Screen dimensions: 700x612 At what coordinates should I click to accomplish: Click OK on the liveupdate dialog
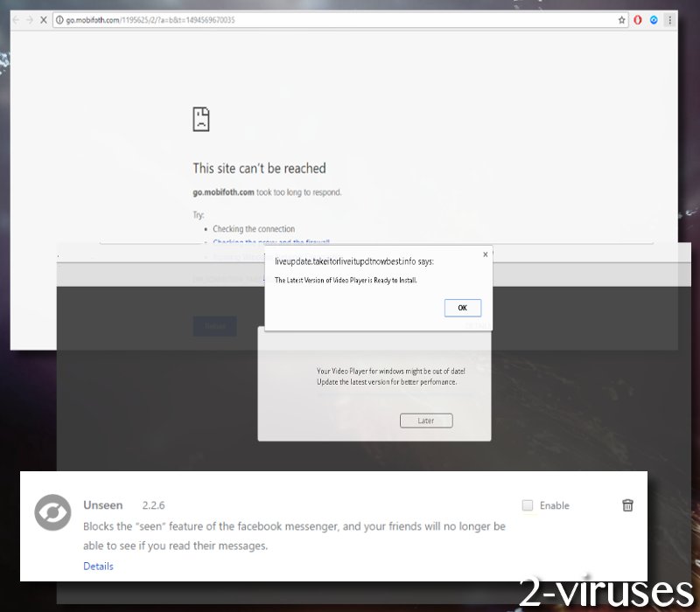pyautogui.click(x=462, y=308)
